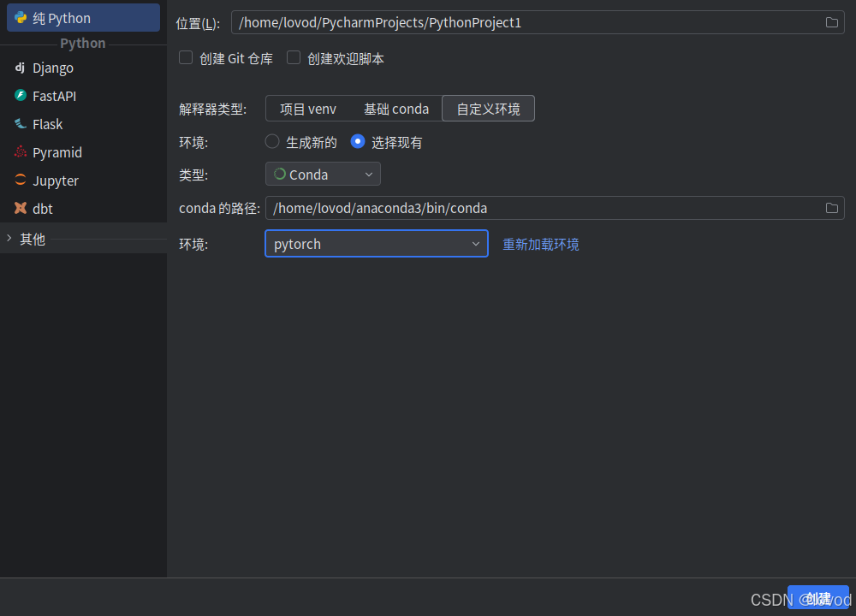This screenshot has height=616, width=856.
Task: Select the 选择现有 radio button
Action: point(358,142)
